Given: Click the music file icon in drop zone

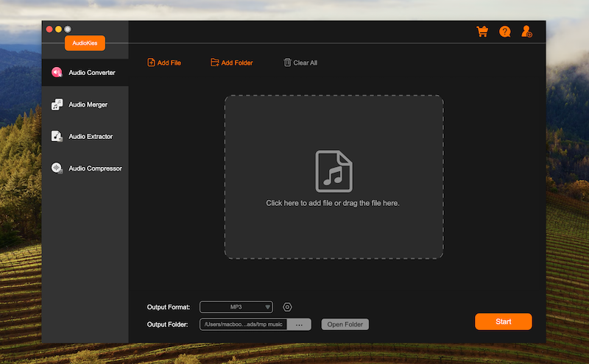Looking at the screenshot, I should tap(334, 171).
